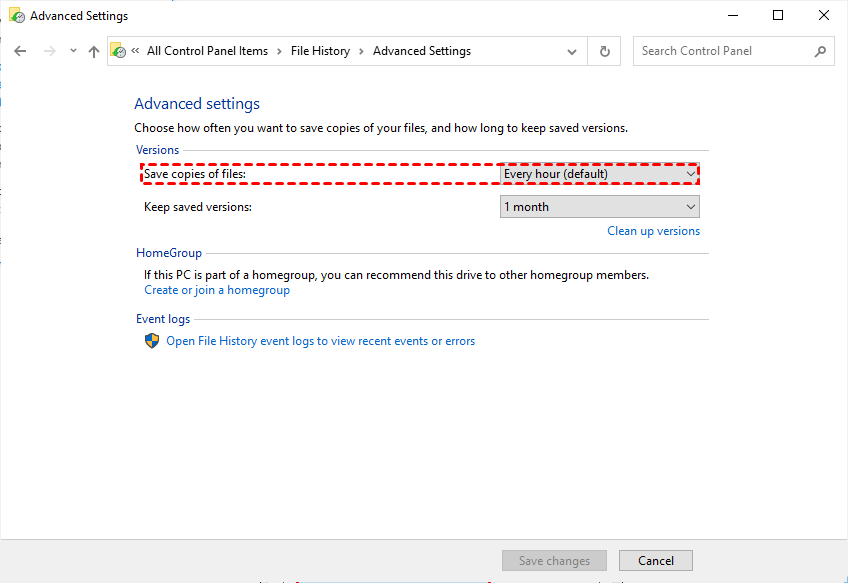This screenshot has width=848, height=583.
Task: Navigate to File History breadcrumb
Action: coord(320,51)
